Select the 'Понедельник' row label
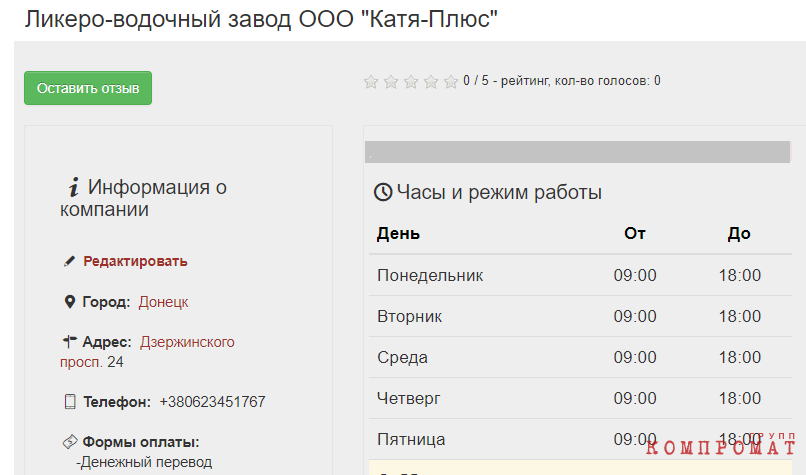Viewport: 806px width, 475px height. coord(430,275)
